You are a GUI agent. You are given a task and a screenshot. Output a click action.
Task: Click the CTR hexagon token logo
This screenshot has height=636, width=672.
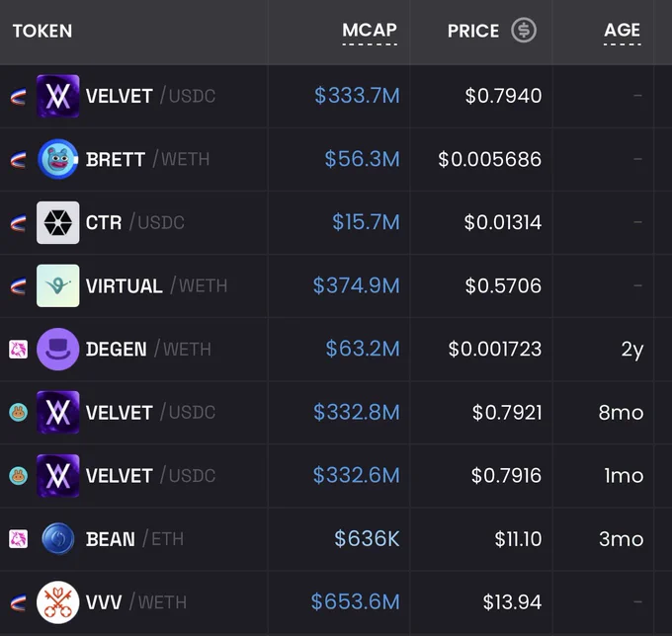click(x=58, y=222)
